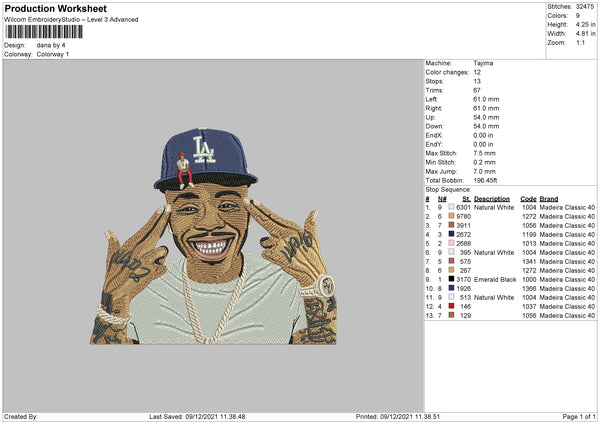Click the Max Stitch value 7.5 mm

484,153
